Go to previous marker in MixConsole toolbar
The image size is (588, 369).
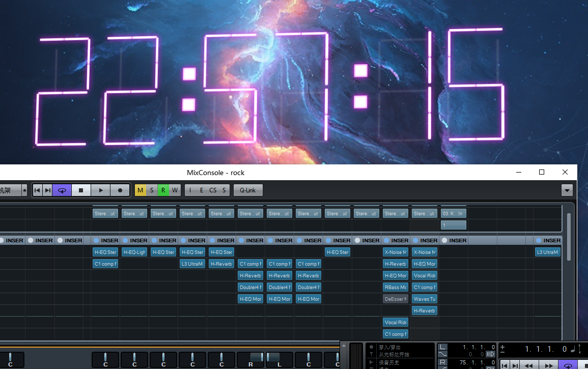click(x=37, y=190)
